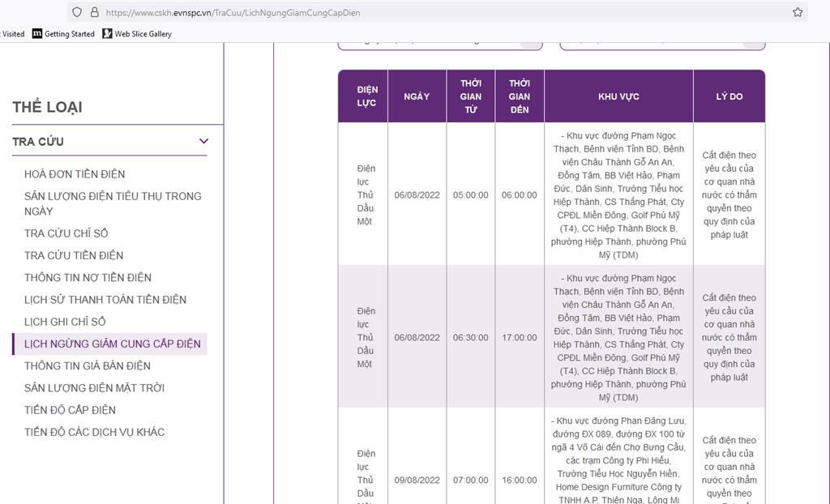Click the LÝ DO column header
Viewport: 830px width, 504px height.
(x=729, y=96)
